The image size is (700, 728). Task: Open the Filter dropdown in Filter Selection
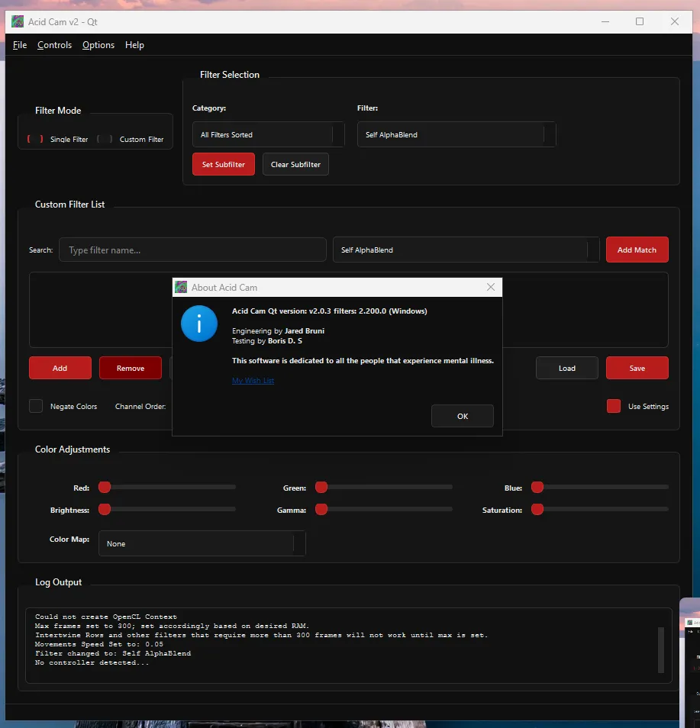(x=456, y=134)
